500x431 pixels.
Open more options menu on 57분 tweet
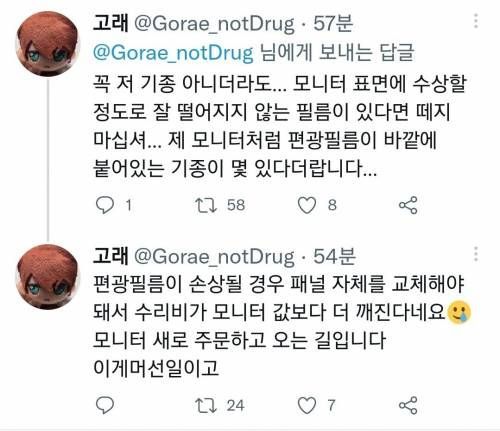pos(476,21)
